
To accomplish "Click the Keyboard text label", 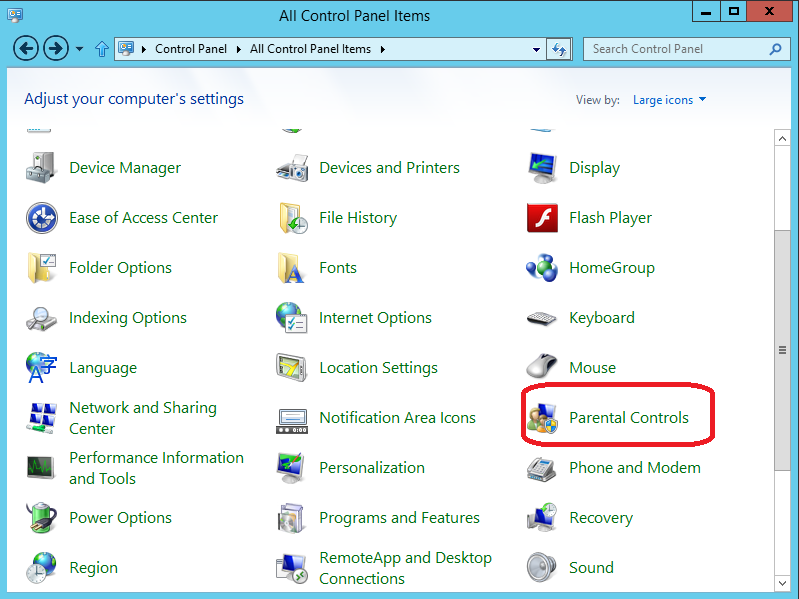I will [602, 317].
